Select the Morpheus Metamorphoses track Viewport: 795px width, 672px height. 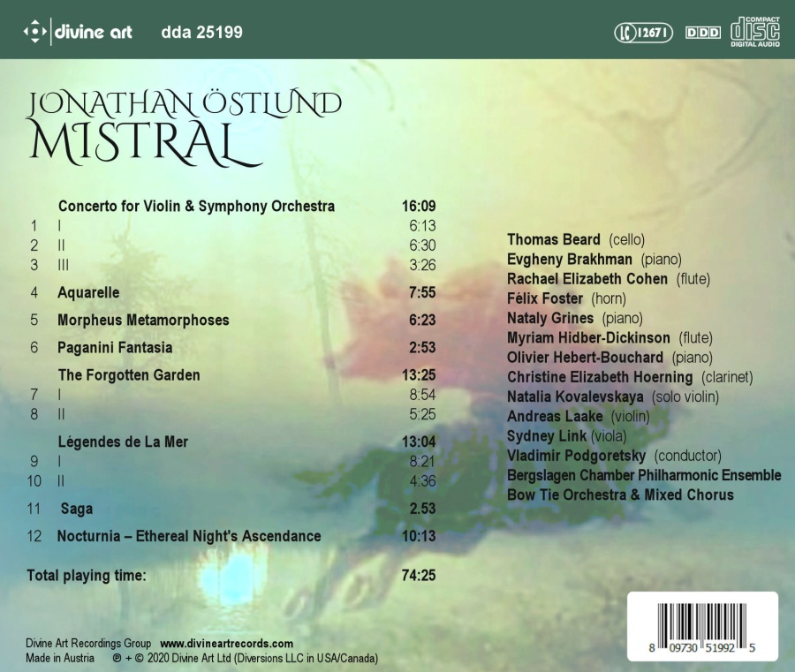(x=143, y=321)
